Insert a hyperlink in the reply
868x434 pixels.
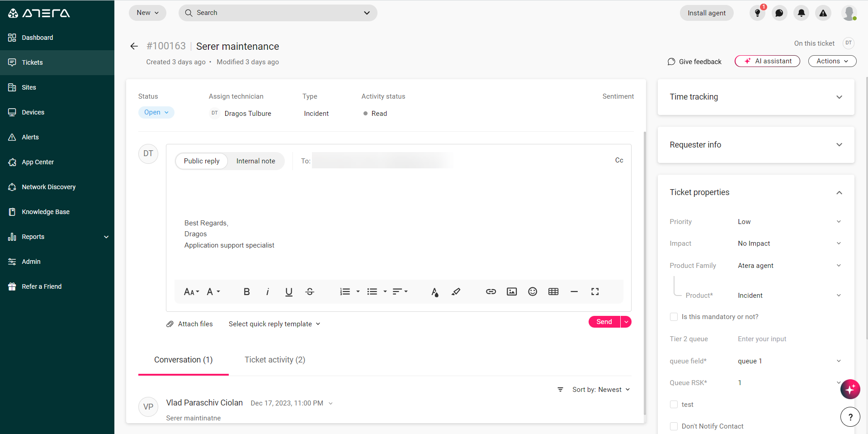[x=491, y=292]
